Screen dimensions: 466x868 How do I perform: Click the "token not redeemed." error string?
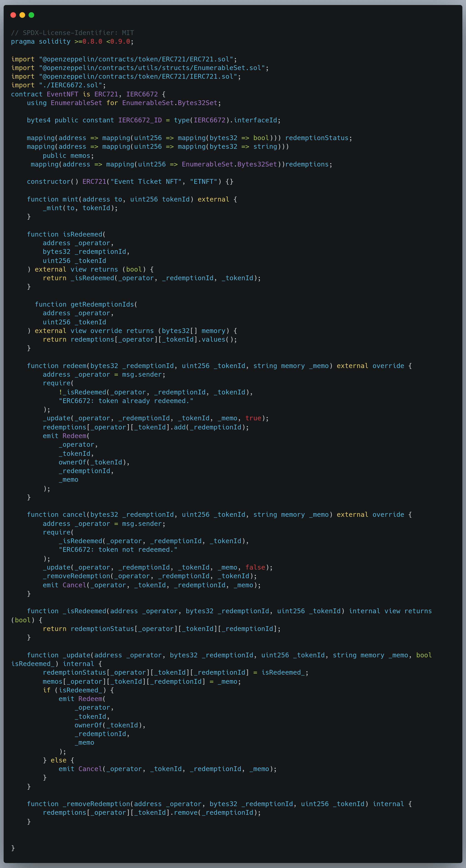[x=118, y=550]
